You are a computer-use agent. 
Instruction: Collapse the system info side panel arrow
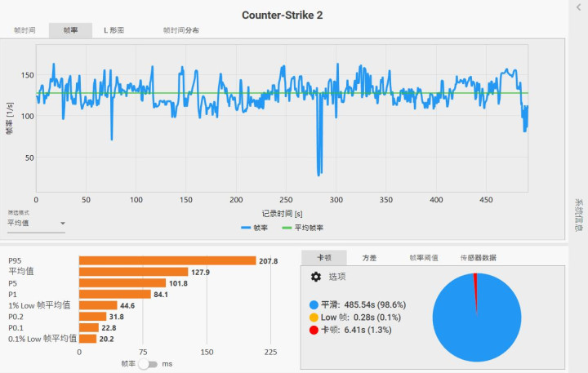click(579, 7)
